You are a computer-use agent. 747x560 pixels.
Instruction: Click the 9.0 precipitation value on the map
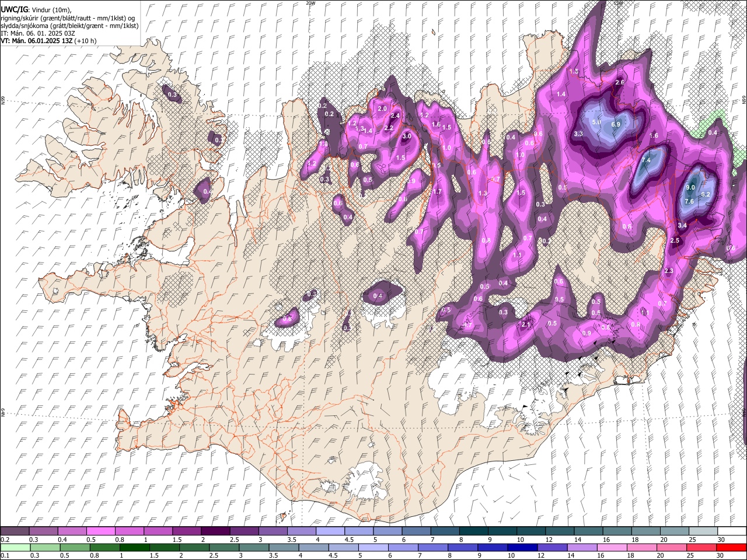pos(690,187)
